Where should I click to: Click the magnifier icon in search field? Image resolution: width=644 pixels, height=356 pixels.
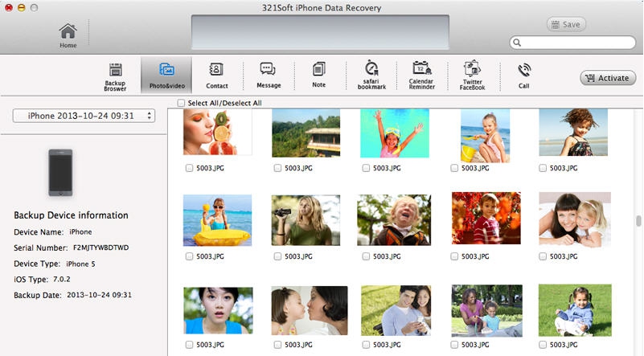[517, 43]
